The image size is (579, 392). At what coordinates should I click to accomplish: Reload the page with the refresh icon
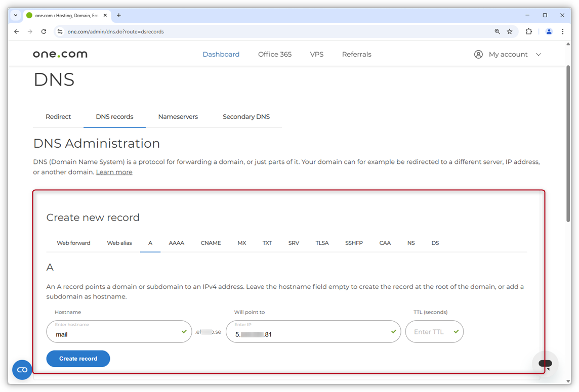pos(44,31)
